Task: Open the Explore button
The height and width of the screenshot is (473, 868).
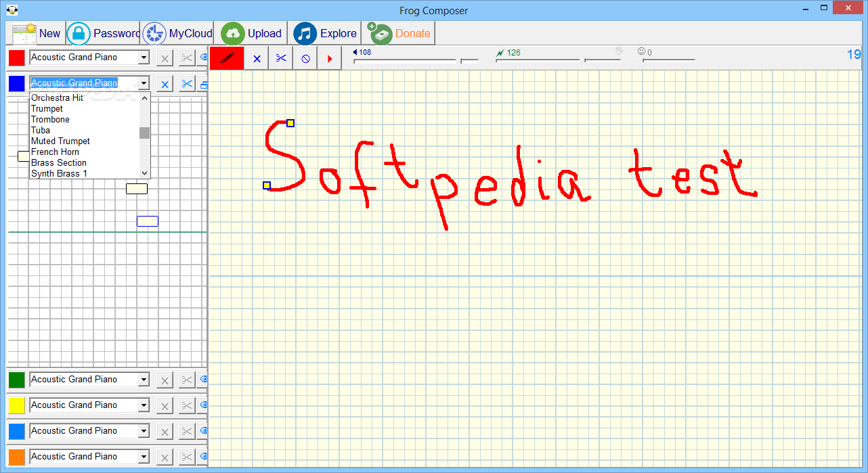Action: [324, 33]
